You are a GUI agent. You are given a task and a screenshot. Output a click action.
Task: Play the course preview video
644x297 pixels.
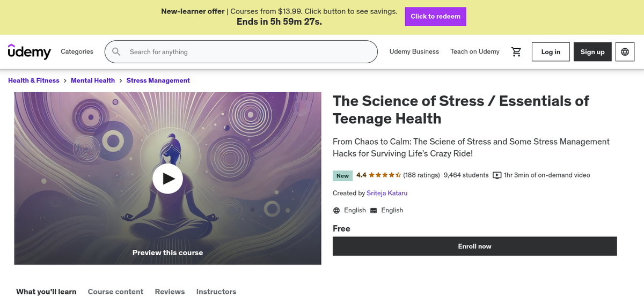(x=167, y=178)
